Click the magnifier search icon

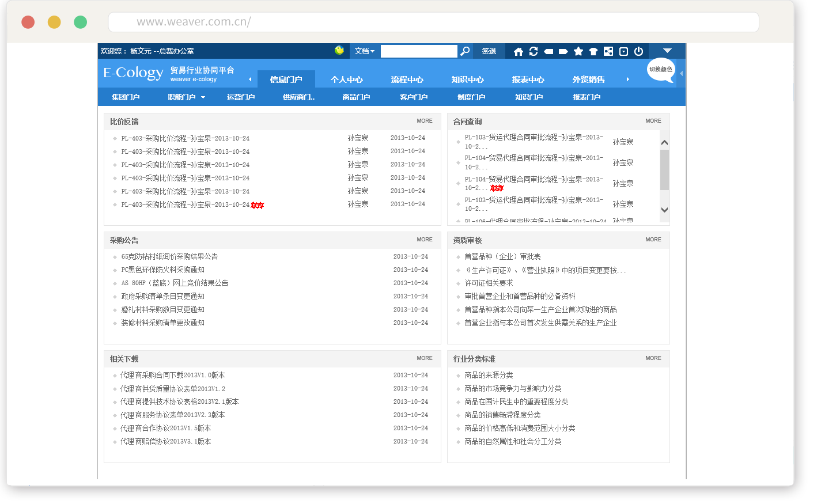(x=465, y=51)
